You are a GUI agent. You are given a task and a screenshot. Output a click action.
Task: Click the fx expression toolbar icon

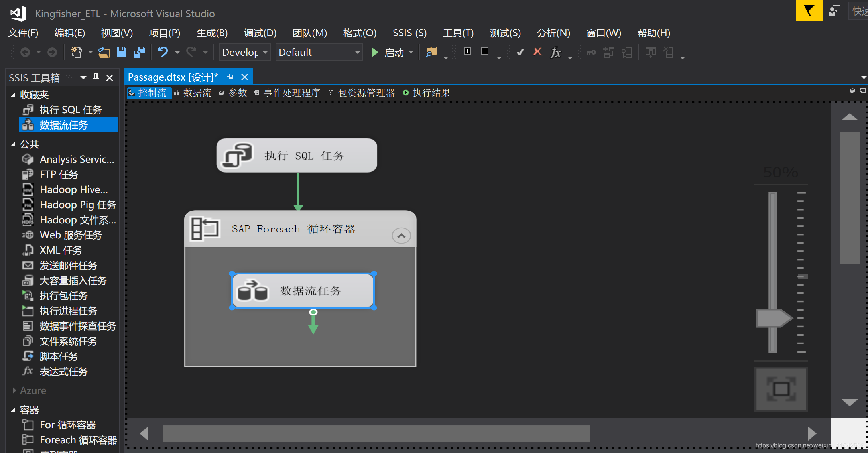(555, 52)
